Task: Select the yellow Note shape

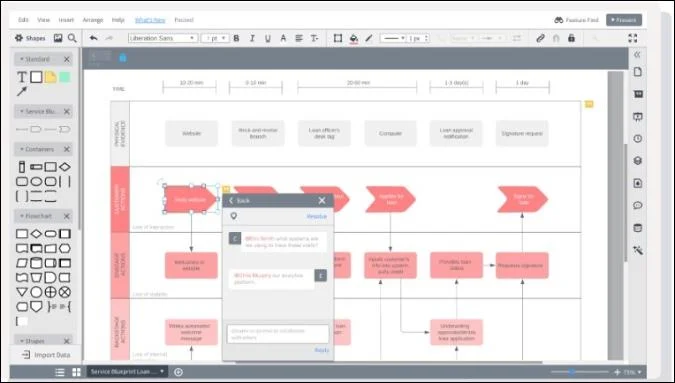Action: (x=50, y=77)
